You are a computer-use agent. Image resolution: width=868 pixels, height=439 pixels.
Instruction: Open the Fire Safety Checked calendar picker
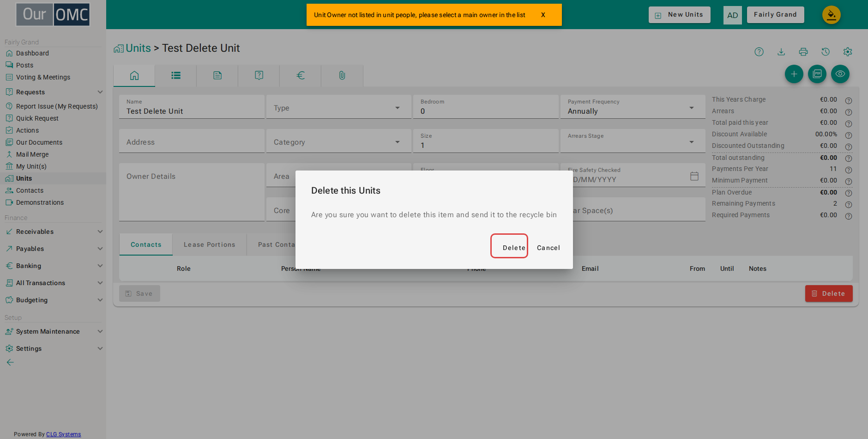pos(694,176)
